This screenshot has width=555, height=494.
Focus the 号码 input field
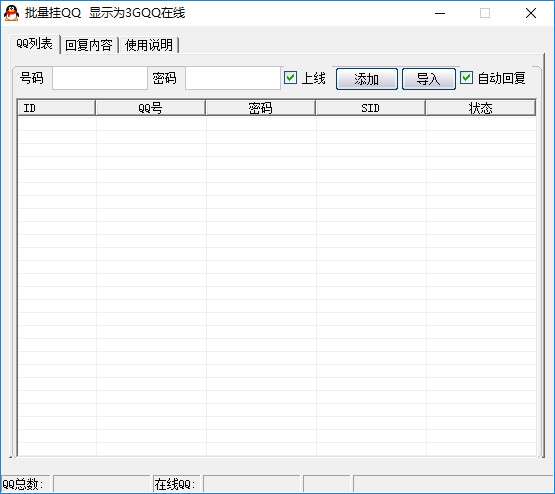100,78
